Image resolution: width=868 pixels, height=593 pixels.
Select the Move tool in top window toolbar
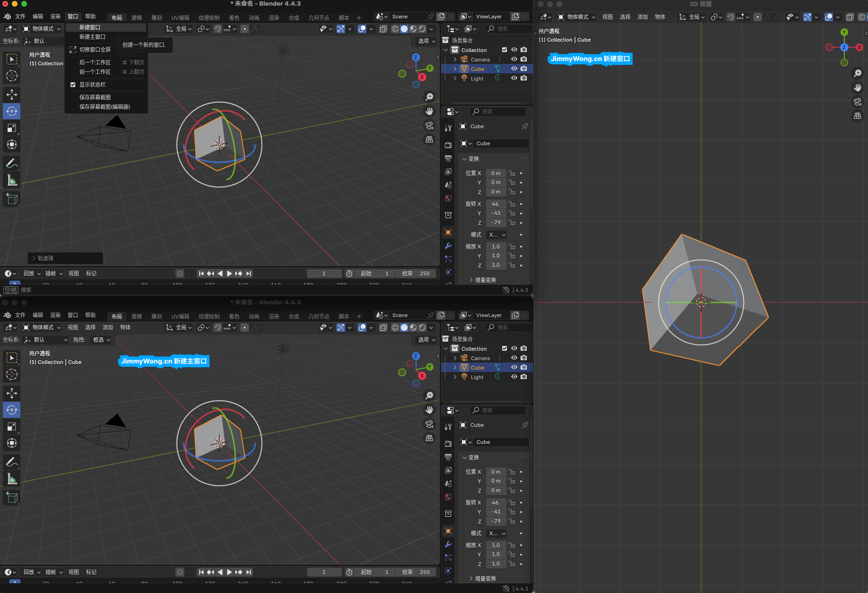pyautogui.click(x=12, y=95)
